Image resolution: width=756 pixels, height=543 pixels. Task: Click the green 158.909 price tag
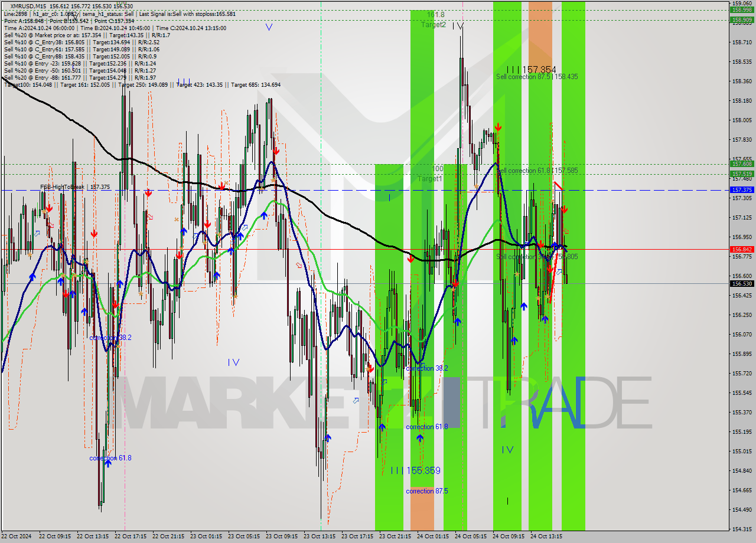coord(742,19)
